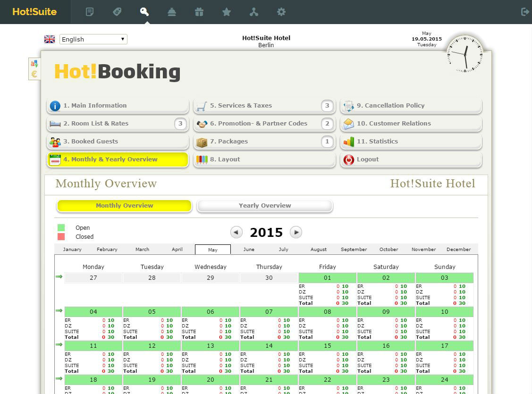Select the January month tab
532x394 pixels.
pos(72,249)
